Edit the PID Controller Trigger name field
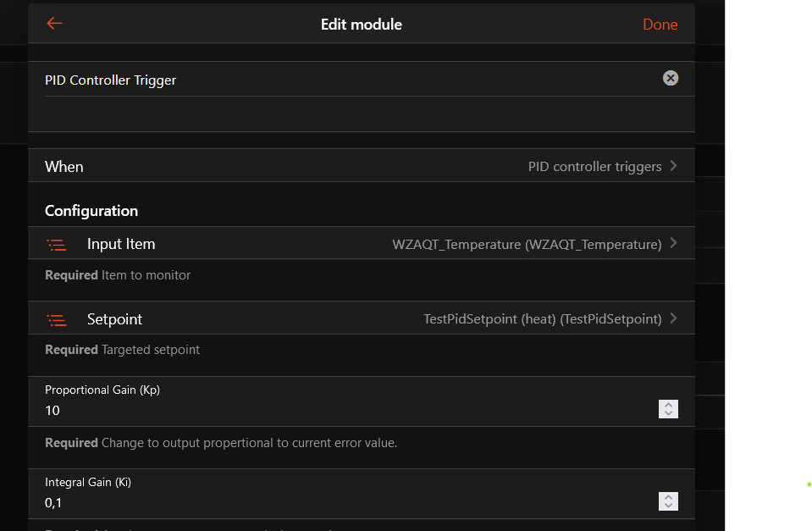812x531 pixels. (339, 80)
